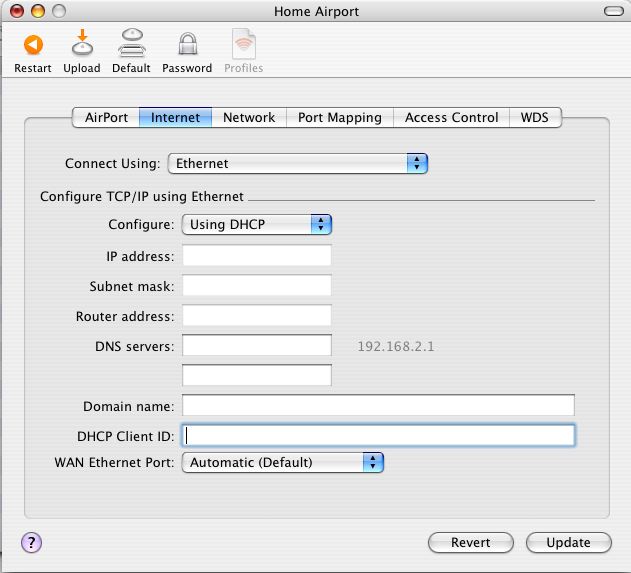
Task: Focus the IP address field
Action: (257, 255)
